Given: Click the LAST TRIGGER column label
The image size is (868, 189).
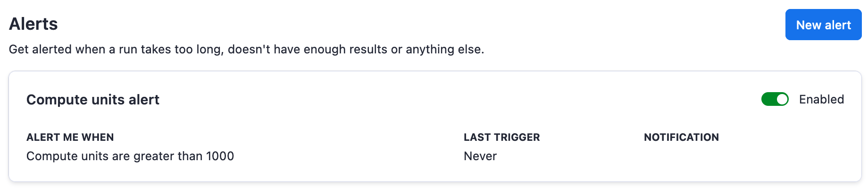Looking at the screenshot, I should tap(501, 137).
